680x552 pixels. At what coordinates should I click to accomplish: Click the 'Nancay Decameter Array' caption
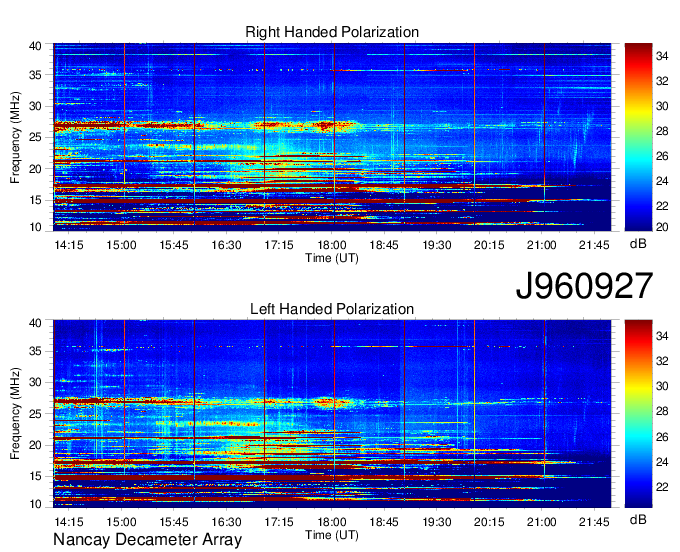[x=147, y=540]
